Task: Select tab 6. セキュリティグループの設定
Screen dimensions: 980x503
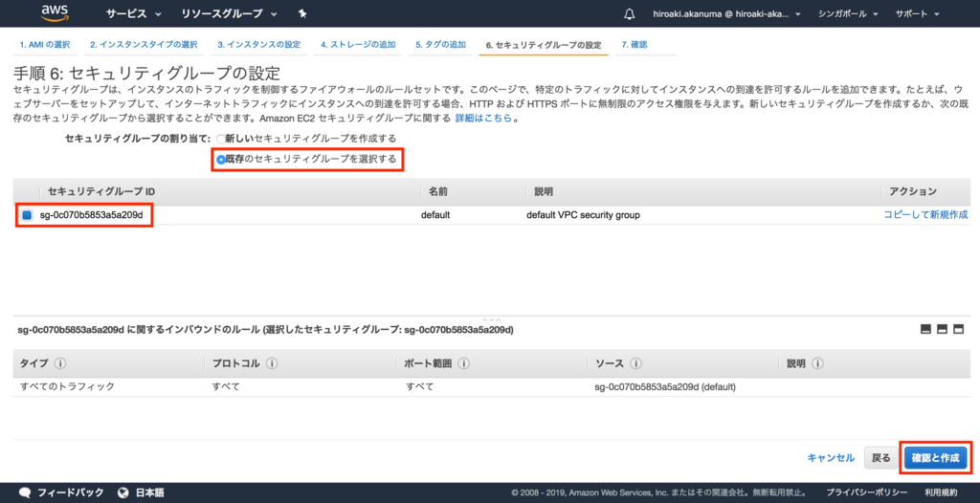Action: [x=544, y=45]
